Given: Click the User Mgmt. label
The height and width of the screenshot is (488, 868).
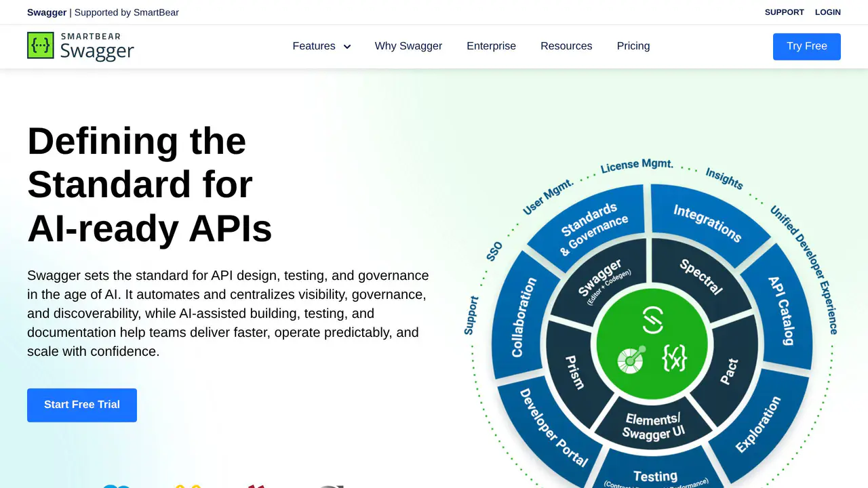Looking at the screenshot, I should coord(548,197).
